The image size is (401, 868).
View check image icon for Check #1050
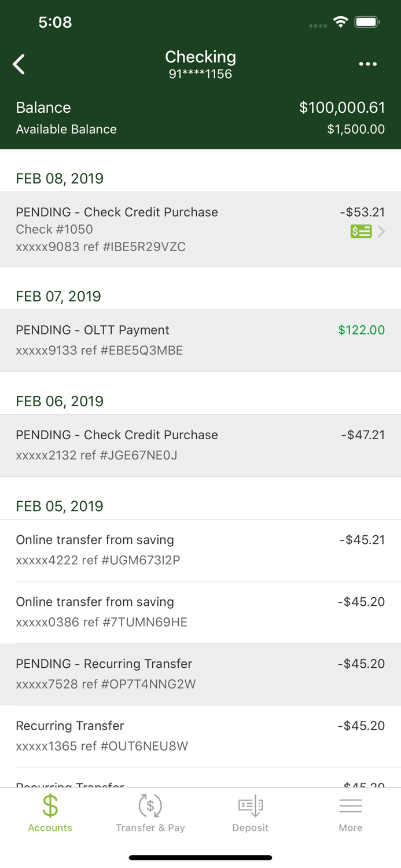(x=361, y=231)
